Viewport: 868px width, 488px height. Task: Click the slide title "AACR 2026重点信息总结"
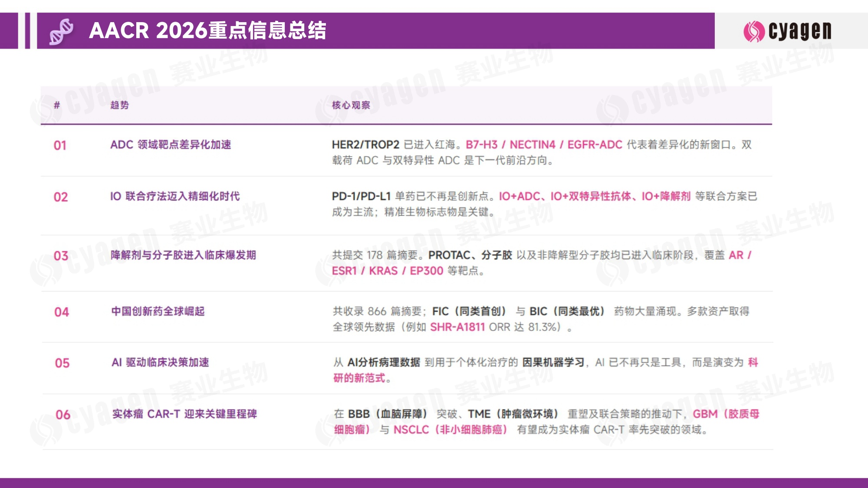click(x=207, y=30)
